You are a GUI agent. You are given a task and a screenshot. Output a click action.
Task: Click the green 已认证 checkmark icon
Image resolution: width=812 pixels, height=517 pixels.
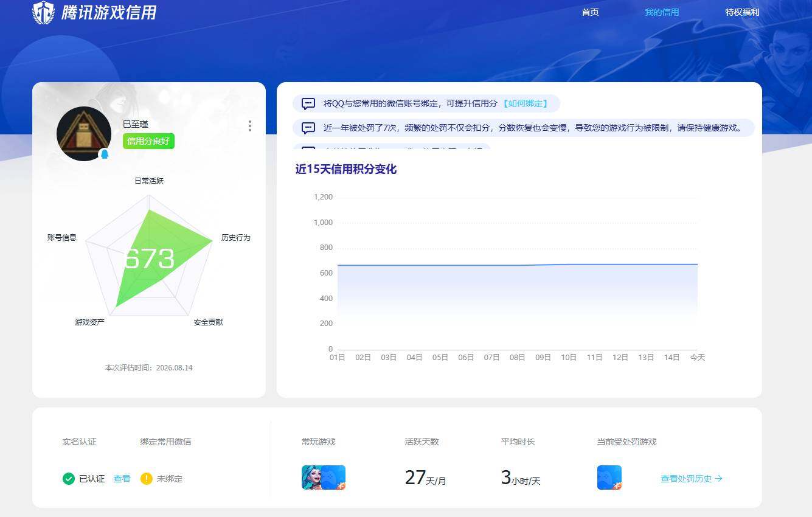pyautogui.click(x=69, y=479)
